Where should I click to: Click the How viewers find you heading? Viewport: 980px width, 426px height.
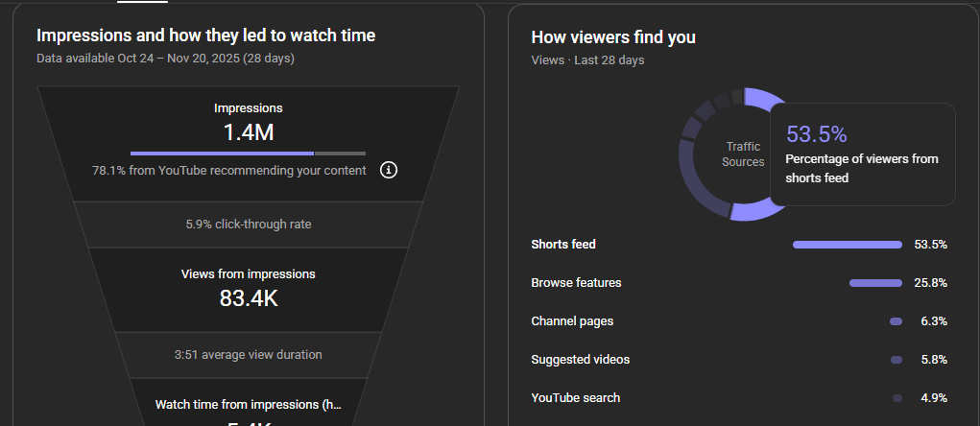tap(613, 36)
